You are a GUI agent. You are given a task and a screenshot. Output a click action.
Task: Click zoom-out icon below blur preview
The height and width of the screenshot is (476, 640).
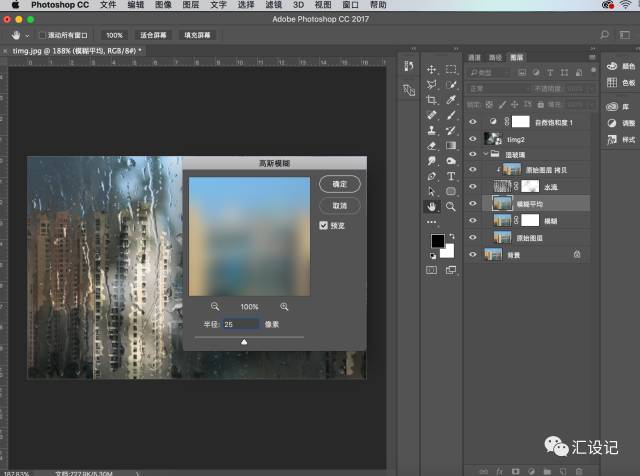(215, 307)
